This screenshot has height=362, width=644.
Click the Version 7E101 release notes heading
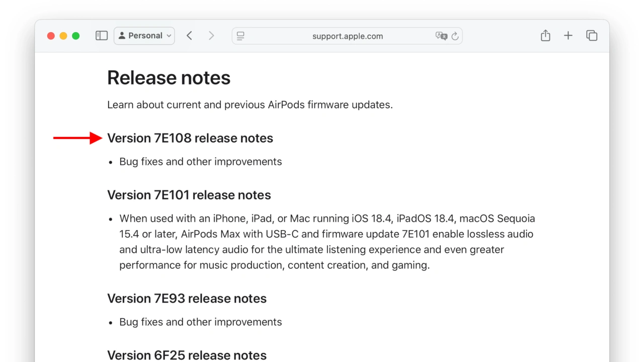click(189, 195)
